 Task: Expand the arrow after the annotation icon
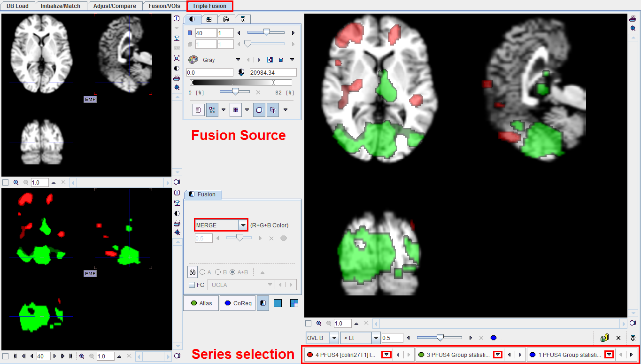click(285, 109)
